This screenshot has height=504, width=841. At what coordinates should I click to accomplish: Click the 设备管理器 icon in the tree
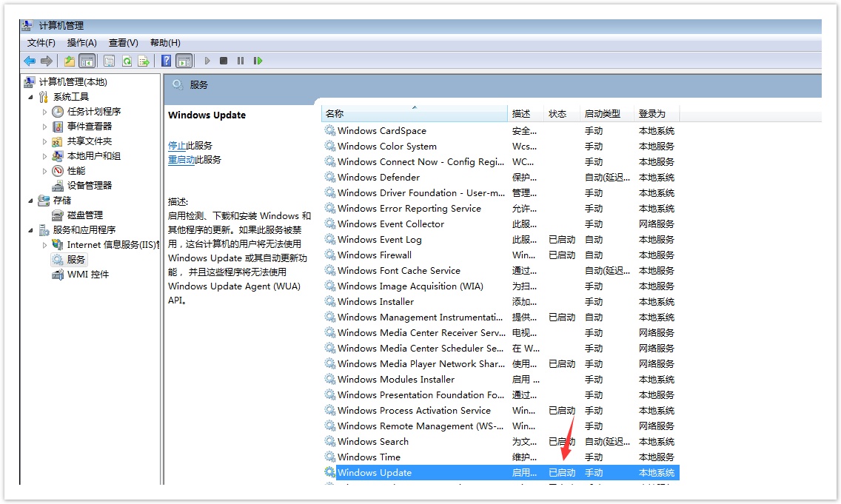click(58, 186)
